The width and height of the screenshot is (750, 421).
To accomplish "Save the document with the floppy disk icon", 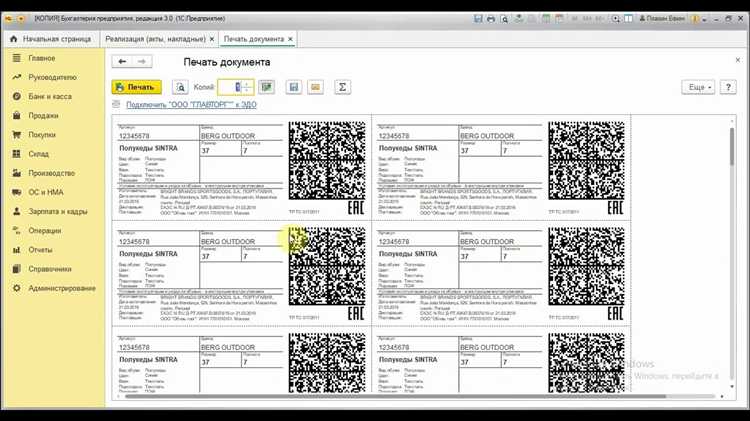I will click(x=294, y=87).
